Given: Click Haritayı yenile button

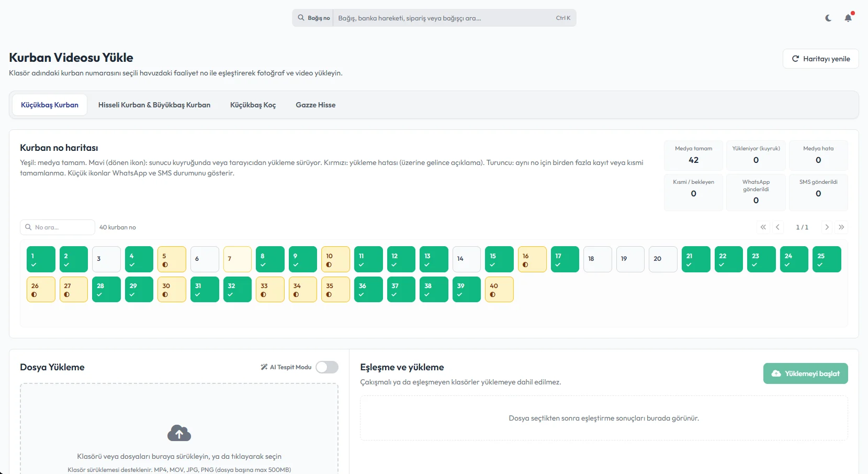Looking at the screenshot, I should pyautogui.click(x=820, y=59).
